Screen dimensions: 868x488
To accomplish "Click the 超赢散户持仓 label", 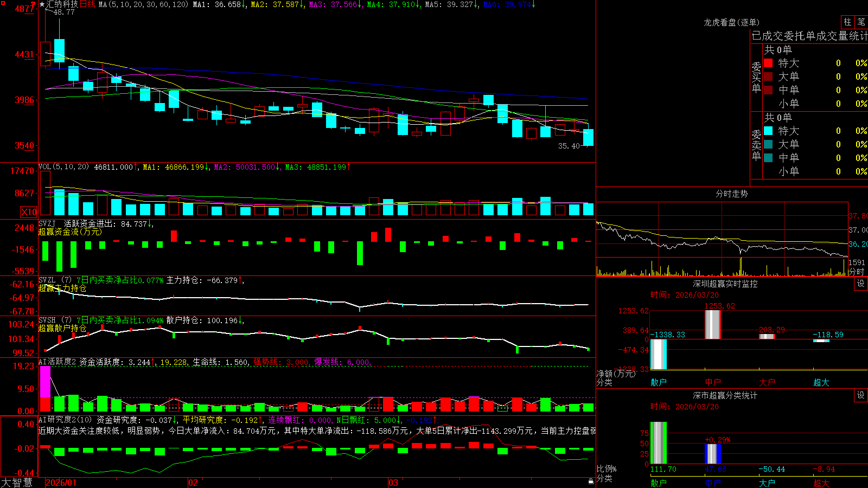I will [62, 328].
